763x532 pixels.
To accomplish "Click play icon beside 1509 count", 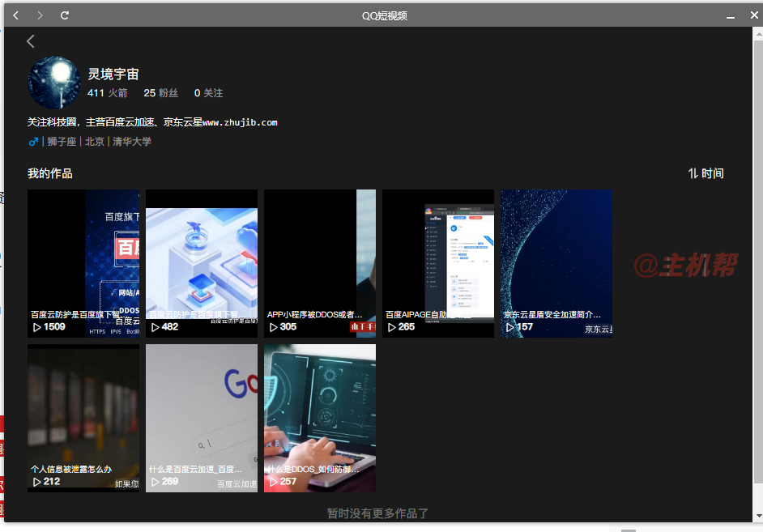I will click(x=37, y=327).
